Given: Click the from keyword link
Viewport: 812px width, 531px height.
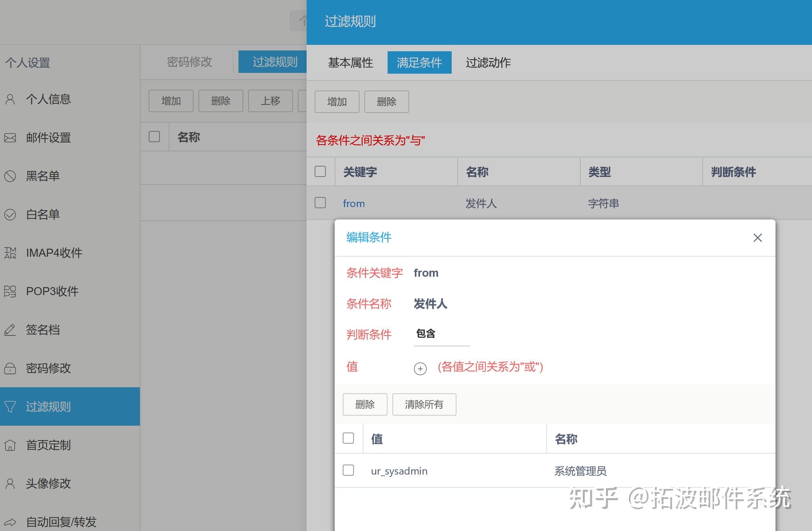Looking at the screenshot, I should pos(353,203).
